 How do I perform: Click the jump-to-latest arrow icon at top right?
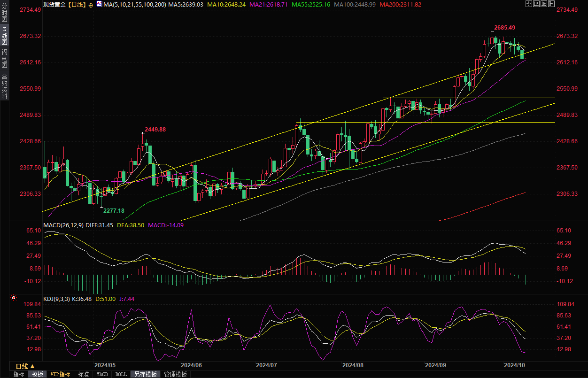point(551,4)
